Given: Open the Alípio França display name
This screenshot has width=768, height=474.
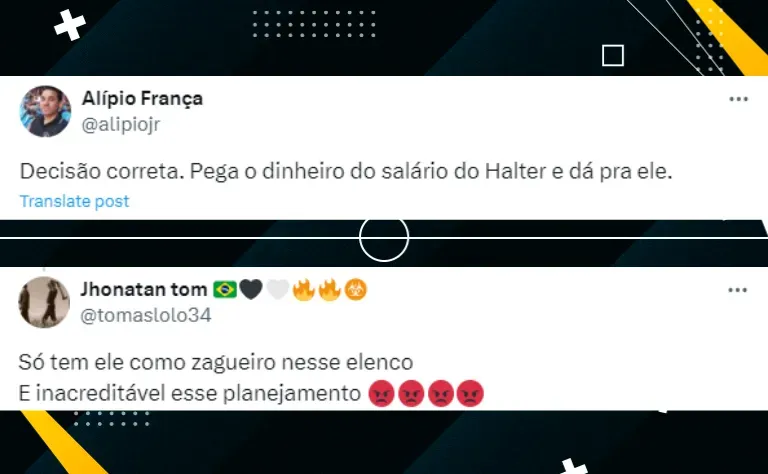Looking at the screenshot, I should 142,98.
